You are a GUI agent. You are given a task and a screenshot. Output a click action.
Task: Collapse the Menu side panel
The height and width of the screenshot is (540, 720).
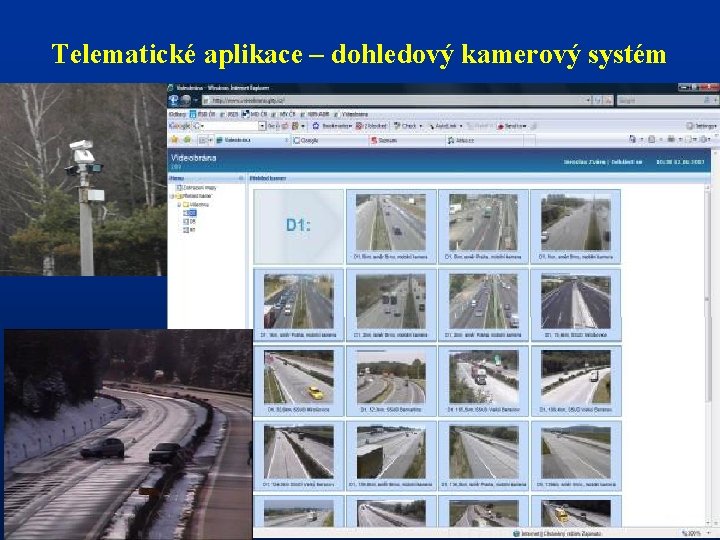point(241,178)
